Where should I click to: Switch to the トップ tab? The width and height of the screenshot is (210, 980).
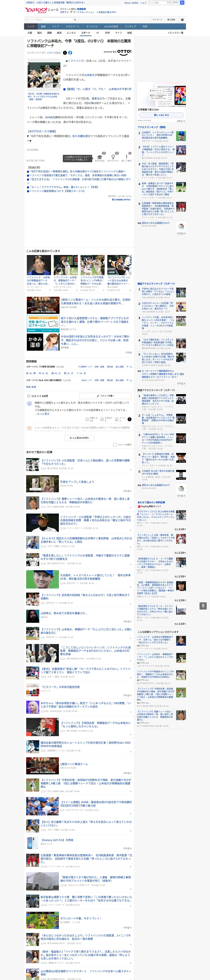pos(31,27)
